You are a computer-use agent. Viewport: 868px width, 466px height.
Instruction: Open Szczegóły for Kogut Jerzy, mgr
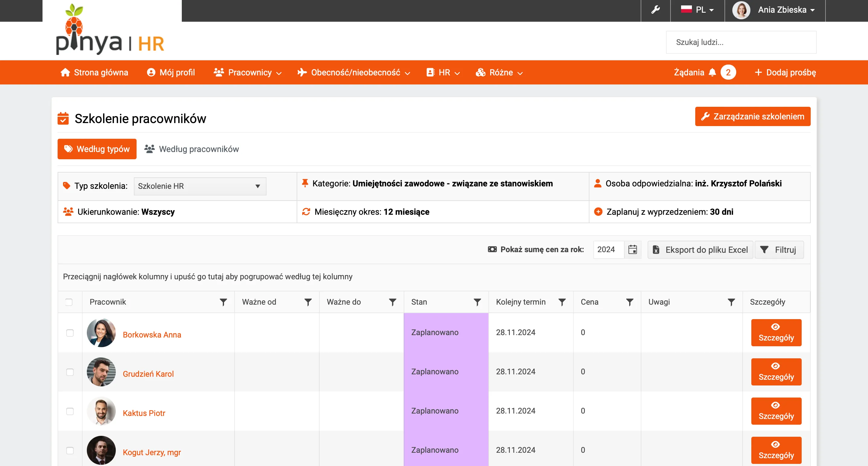pos(776,450)
